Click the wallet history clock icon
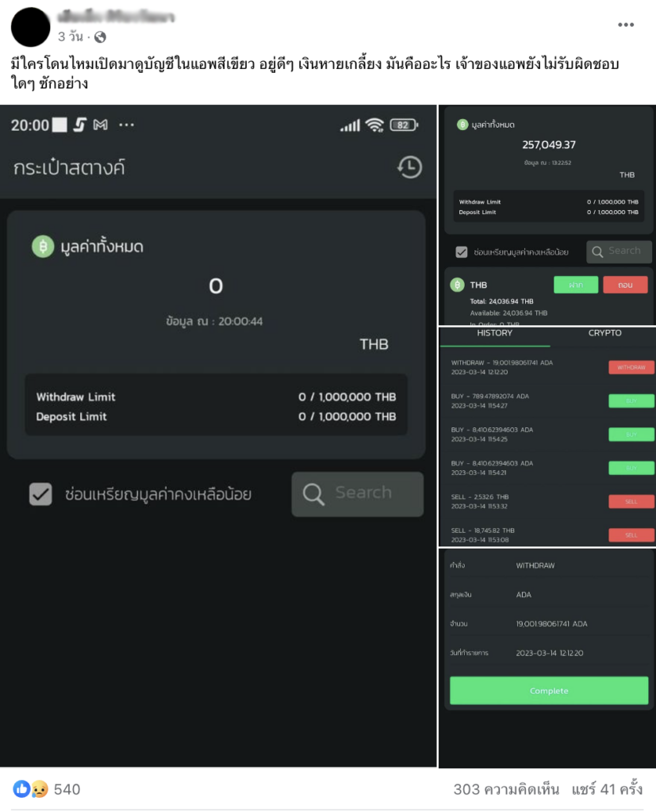 409,167
